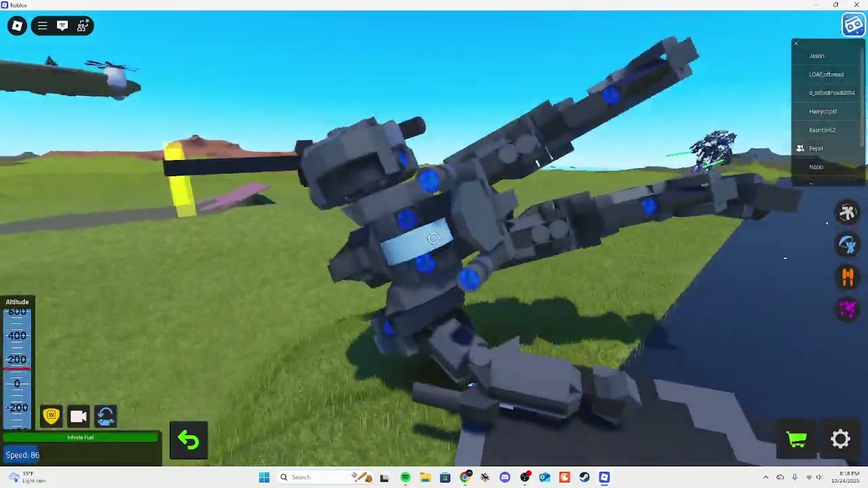Open the Roblox capture tool icon top-right

pyautogui.click(x=853, y=25)
